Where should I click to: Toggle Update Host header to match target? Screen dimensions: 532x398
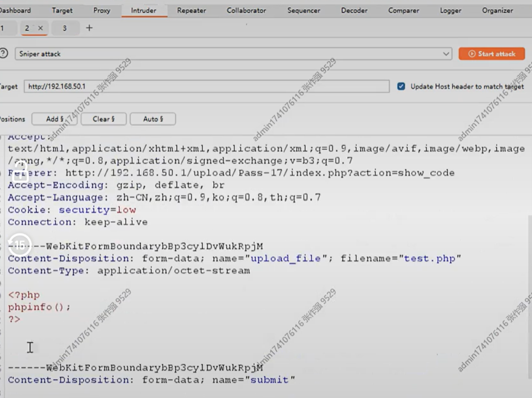click(401, 86)
